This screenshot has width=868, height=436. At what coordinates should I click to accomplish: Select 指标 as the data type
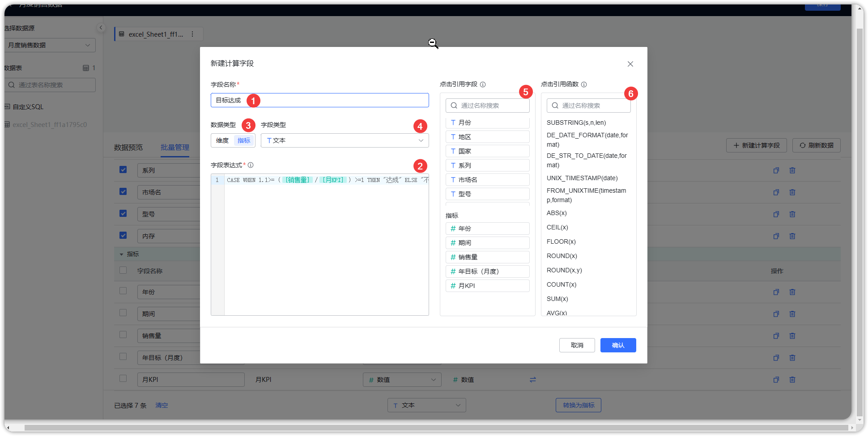tap(244, 140)
